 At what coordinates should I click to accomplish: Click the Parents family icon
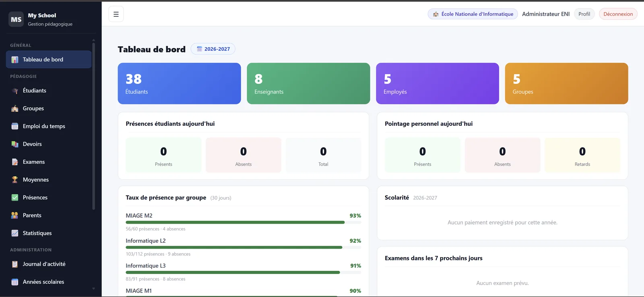pos(15,215)
